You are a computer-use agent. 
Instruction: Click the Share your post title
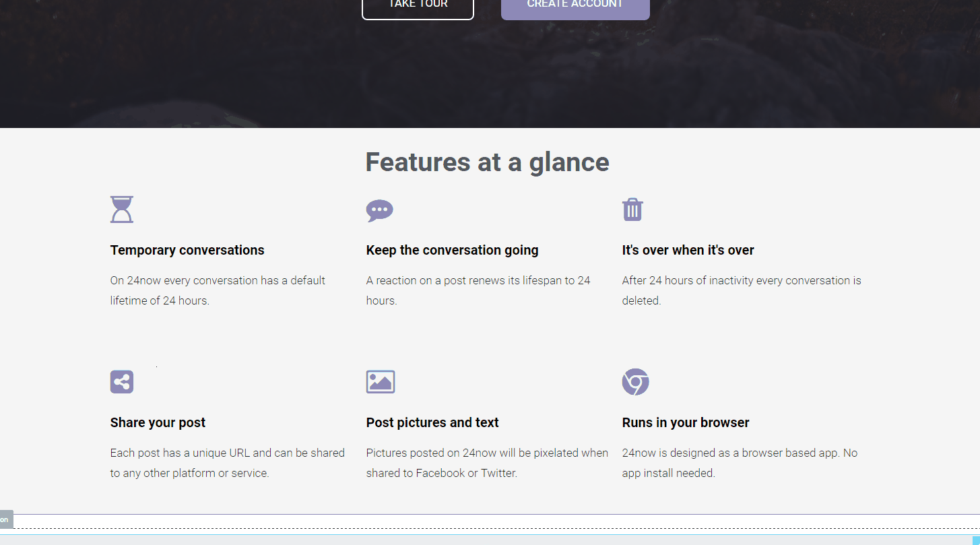point(158,422)
